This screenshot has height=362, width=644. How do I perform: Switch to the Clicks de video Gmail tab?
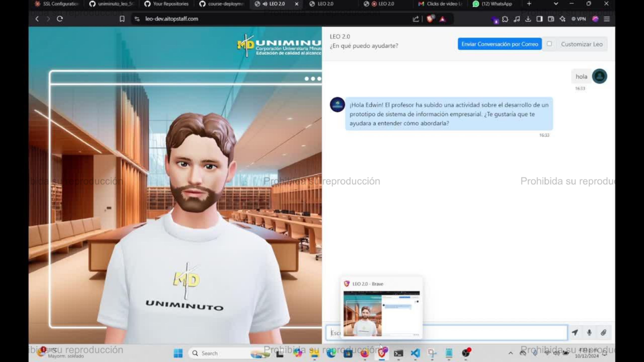tap(440, 4)
